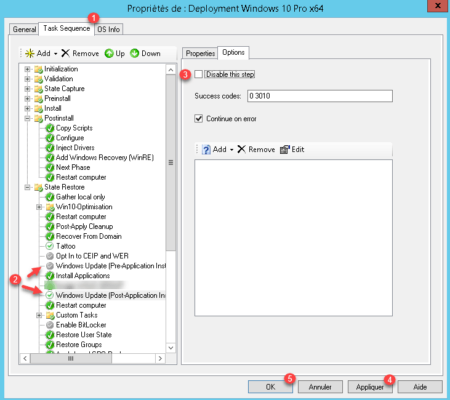The height and width of the screenshot is (400, 450).
Task: Switch to the General tab
Action: click(24, 29)
